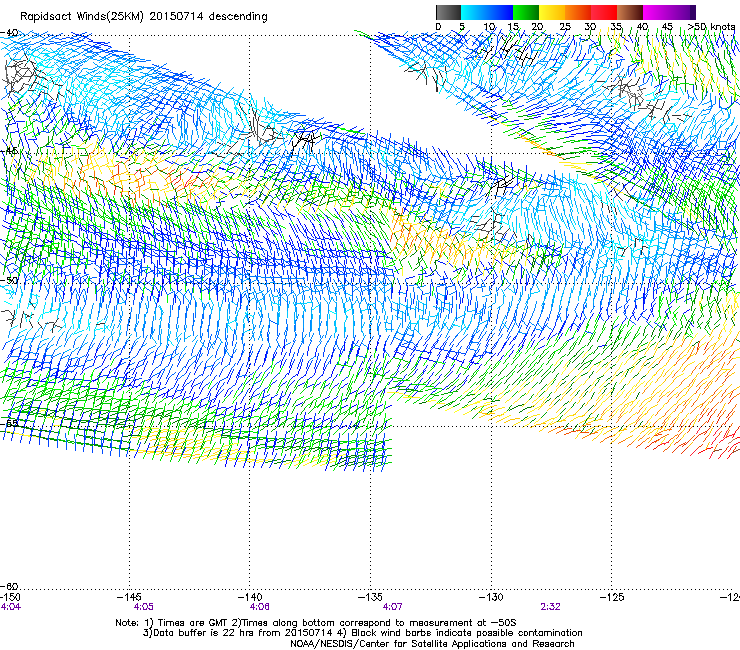Click the -60 latitude axis label

(x=9, y=586)
